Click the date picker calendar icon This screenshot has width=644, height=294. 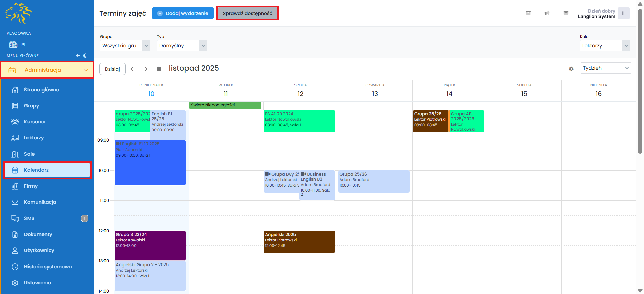click(x=159, y=69)
